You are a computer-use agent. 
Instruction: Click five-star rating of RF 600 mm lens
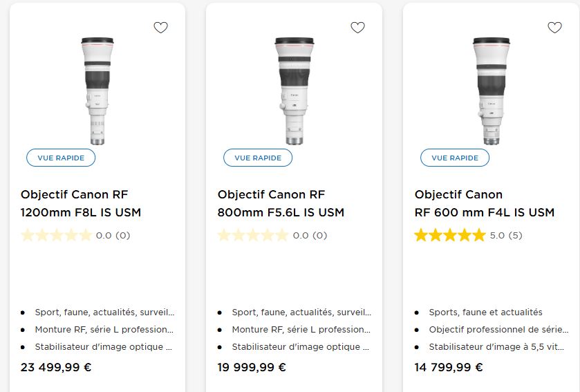tap(449, 235)
